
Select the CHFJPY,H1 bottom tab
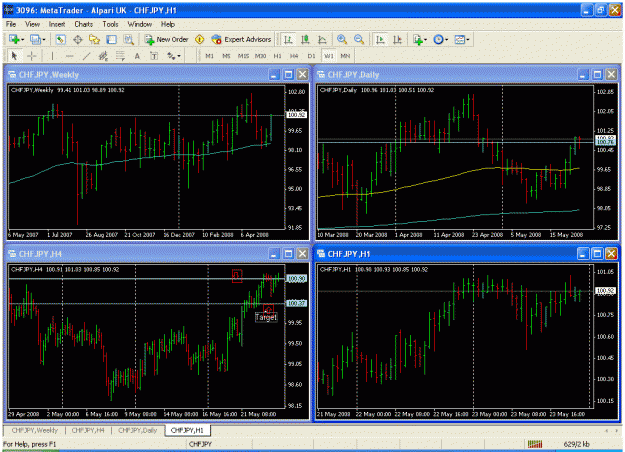[187, 430]
